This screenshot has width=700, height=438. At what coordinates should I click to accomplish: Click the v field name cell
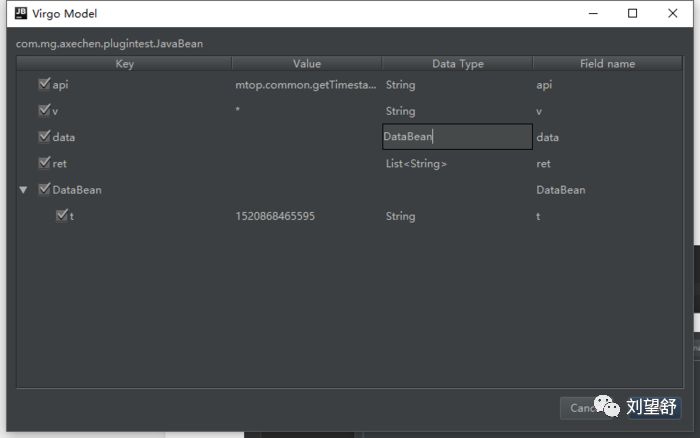[539, 111]
